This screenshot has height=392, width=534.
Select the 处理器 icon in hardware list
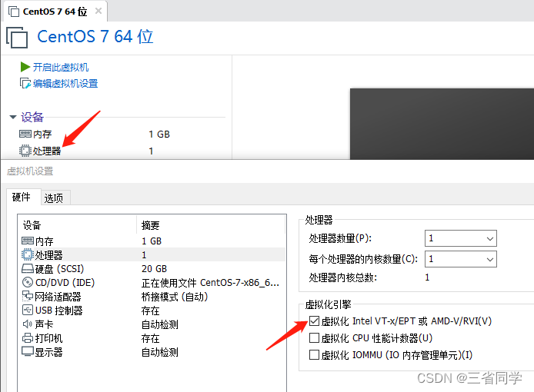(x=28, y=255)
